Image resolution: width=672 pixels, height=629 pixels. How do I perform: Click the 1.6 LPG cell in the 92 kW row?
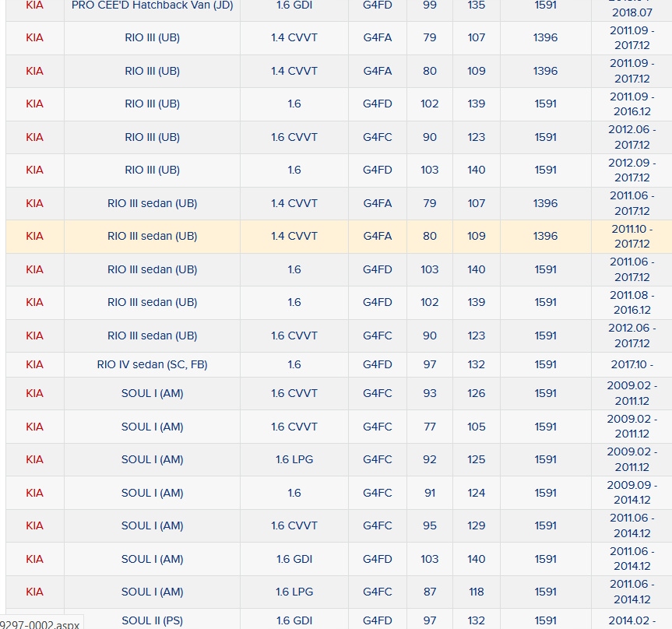click(294, 459)
